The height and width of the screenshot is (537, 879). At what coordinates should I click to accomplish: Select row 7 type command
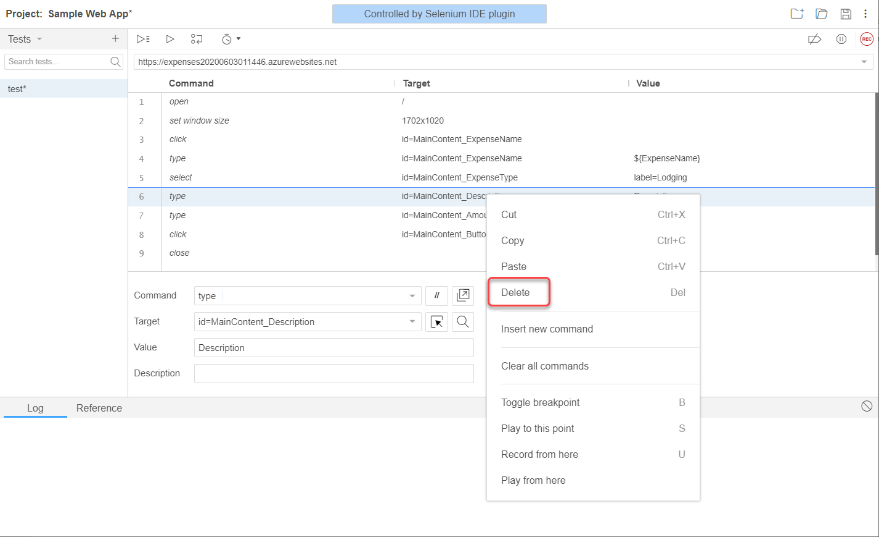tap(307, 215)
